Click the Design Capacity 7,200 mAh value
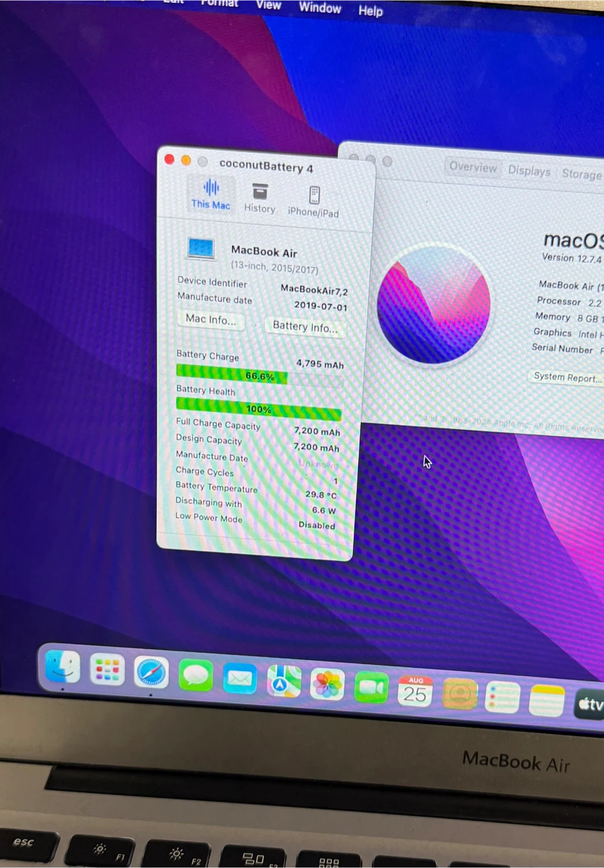The height and width of the screenshot is (868, 604). (x=316, y=447)
